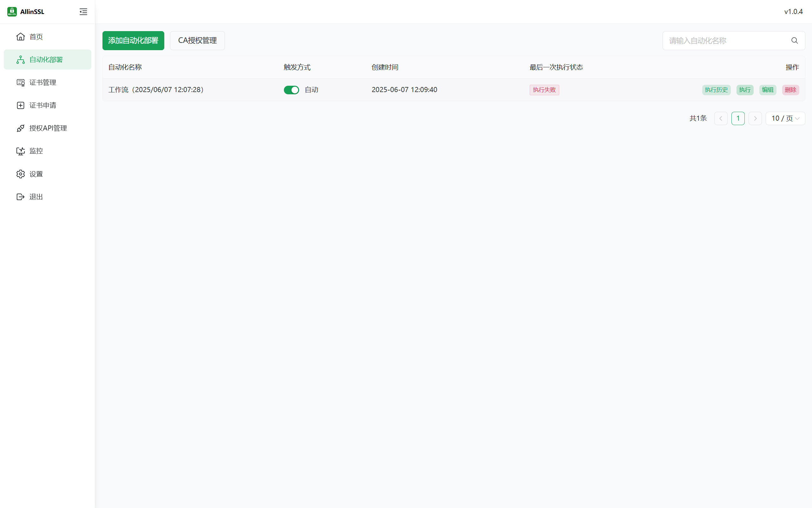Viewport: 812px width, 508px height.
Task: Open CA授权管理
Action: tap(197, 41)
